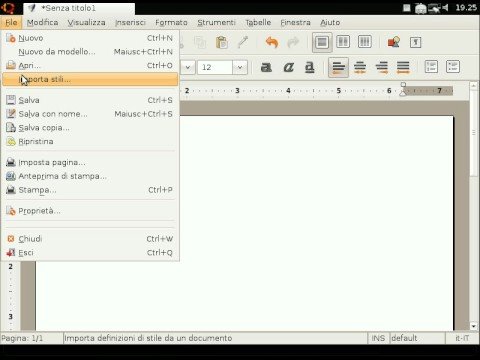Click the Undo arrow icon
The image size is (480, 360).
click(272, 42)
